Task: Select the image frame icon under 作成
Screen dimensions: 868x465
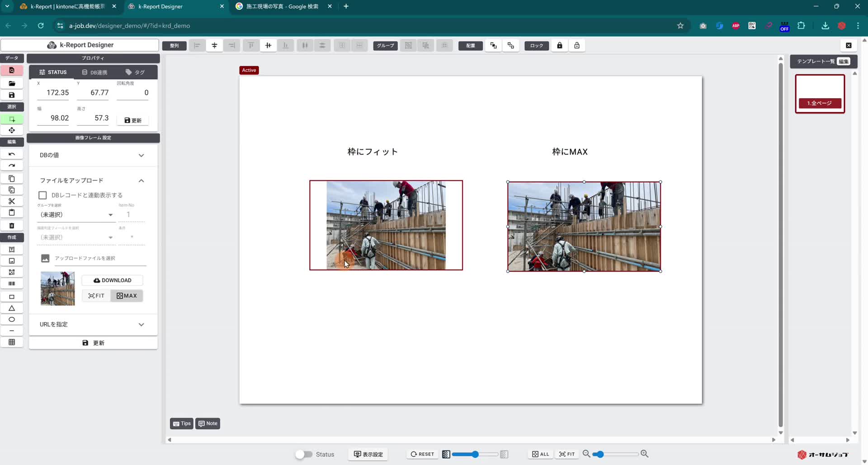Action: point(11,261)
